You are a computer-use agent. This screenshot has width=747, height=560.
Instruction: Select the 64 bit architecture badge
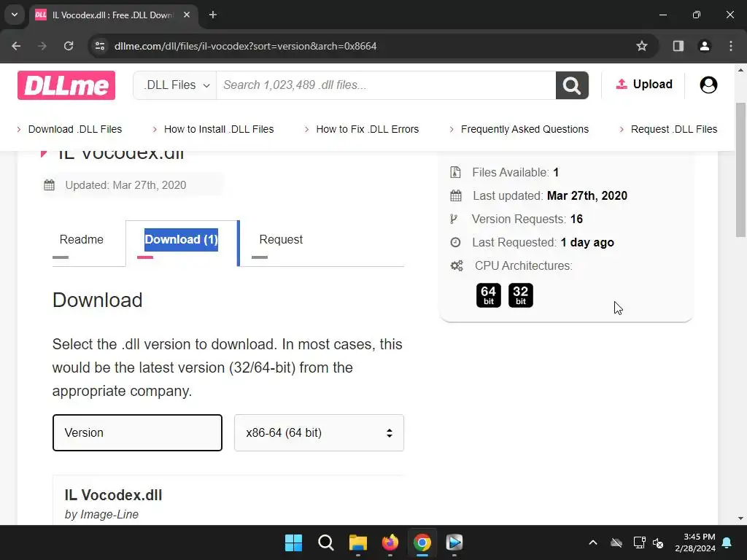pyautogui.click(x=488, y=295)
